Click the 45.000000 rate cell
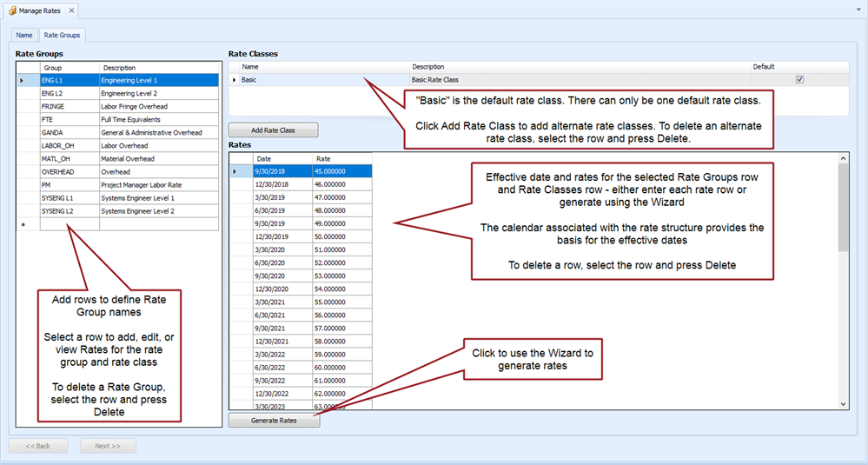The width and height of the screenshot is (868, 465). pos(342,171)
